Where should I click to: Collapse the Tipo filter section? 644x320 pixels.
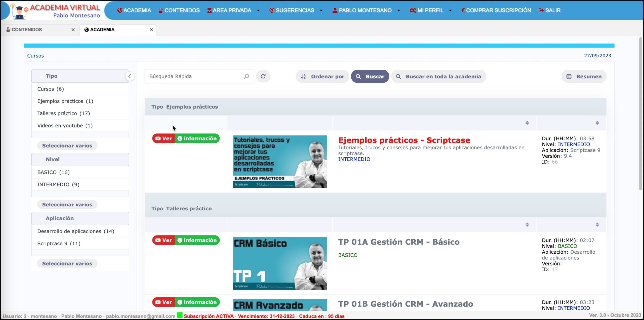(80, 76)
